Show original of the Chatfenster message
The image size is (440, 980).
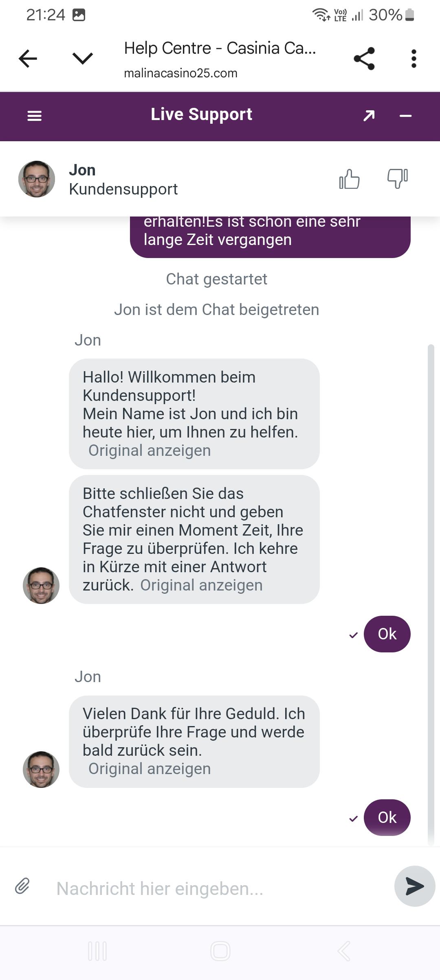pyautogui.click(x=201, y=585)
